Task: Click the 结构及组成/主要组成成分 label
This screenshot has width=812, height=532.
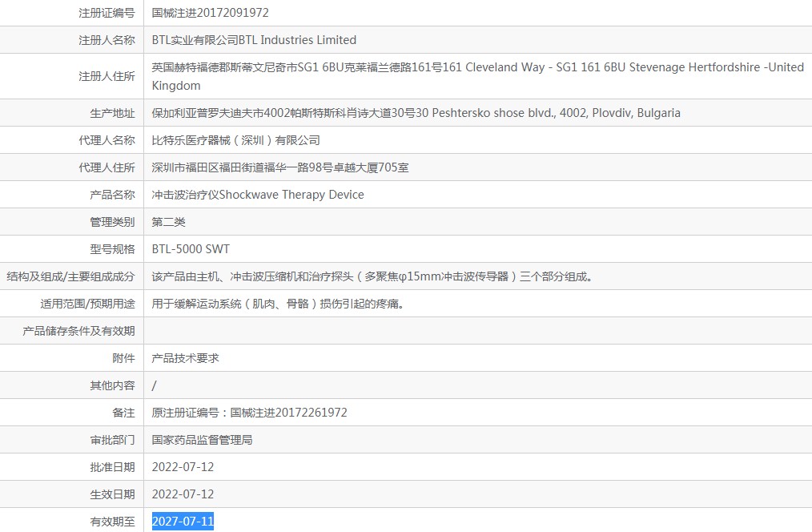Action: pos(70,276)
